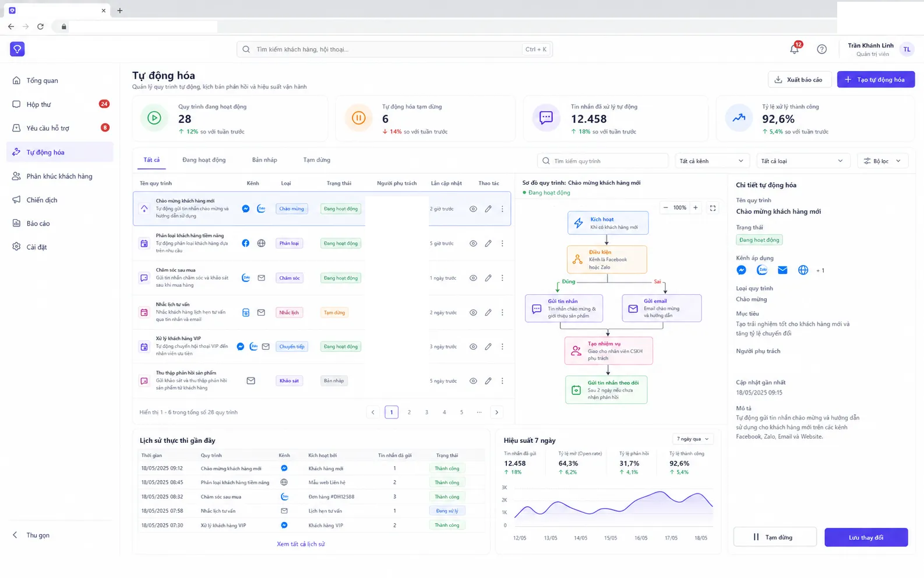Image resolution: width=924 pixels, height=578 pixels.
Task: Select the Điều kiện condition node
Action: click(x=606, y=259)
